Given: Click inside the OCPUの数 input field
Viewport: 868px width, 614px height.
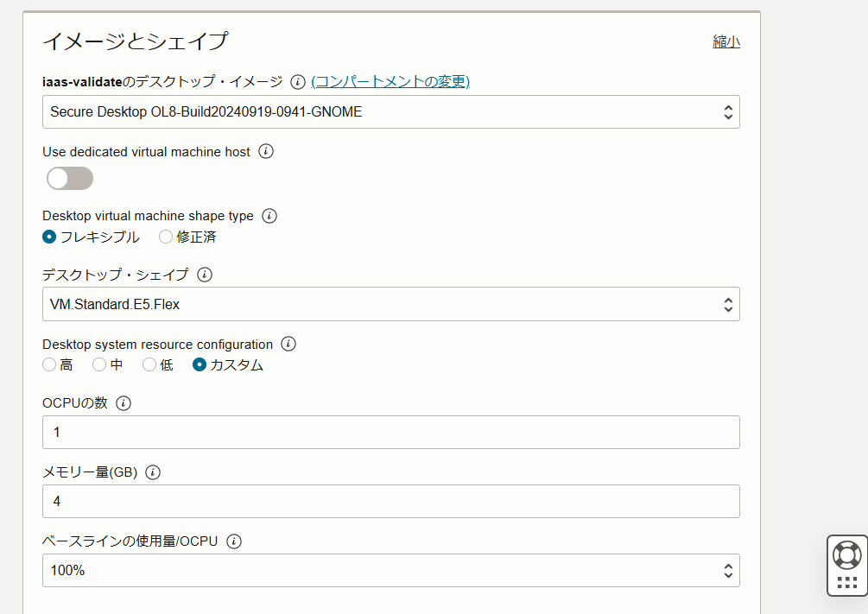Looking at the screenshot, I should pos(390,432).
